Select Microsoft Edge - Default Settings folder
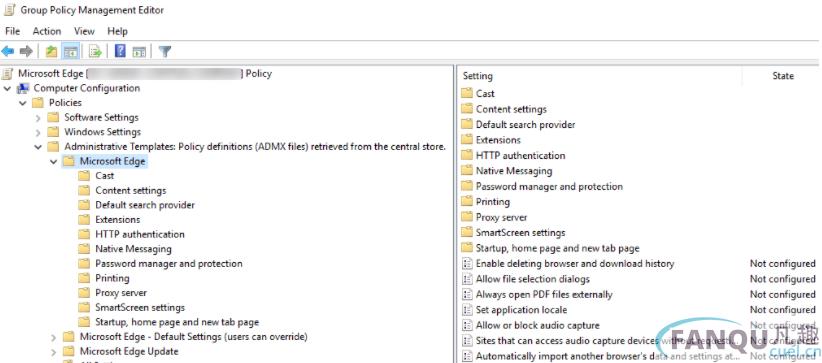822x363 pixels. click(x=193, y=337)
